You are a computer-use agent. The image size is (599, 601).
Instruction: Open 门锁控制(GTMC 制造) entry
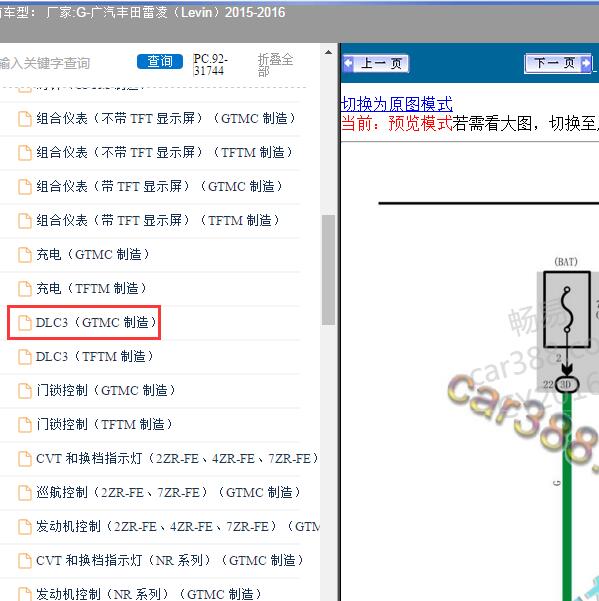pyautogui.click(x=106, y=391)
